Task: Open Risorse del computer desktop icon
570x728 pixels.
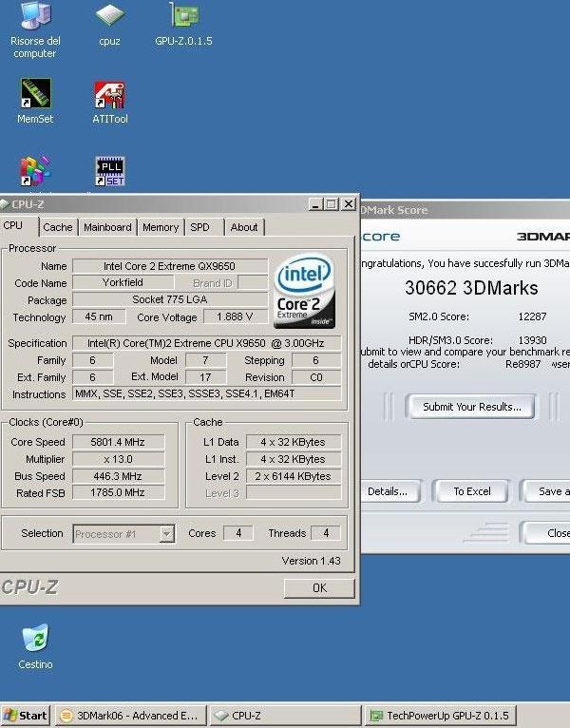Action: coord(35,28)
